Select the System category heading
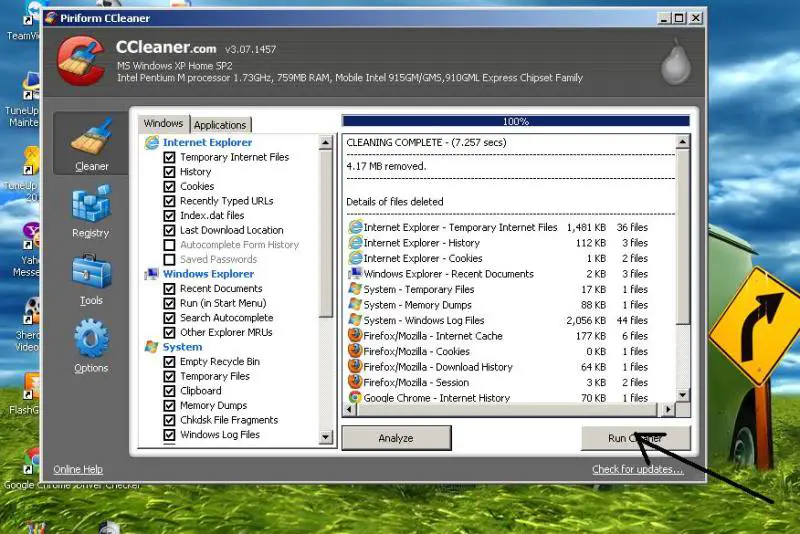 point(182,347)
